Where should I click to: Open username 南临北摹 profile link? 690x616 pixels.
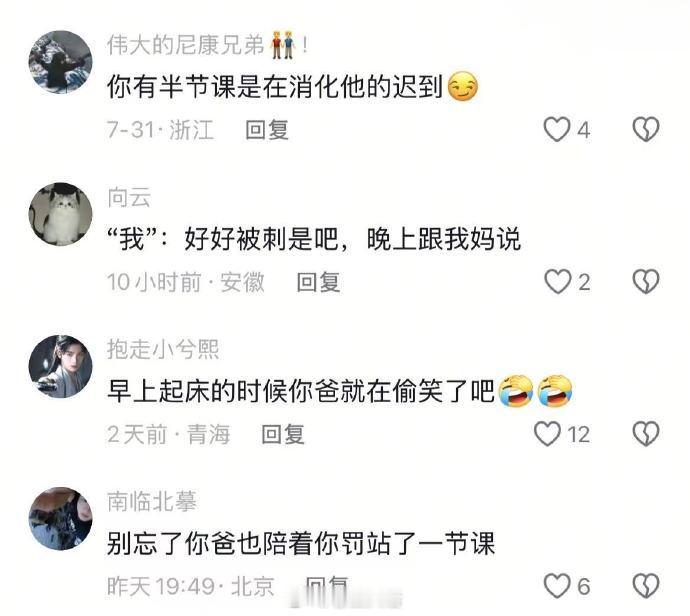[152, 501]
